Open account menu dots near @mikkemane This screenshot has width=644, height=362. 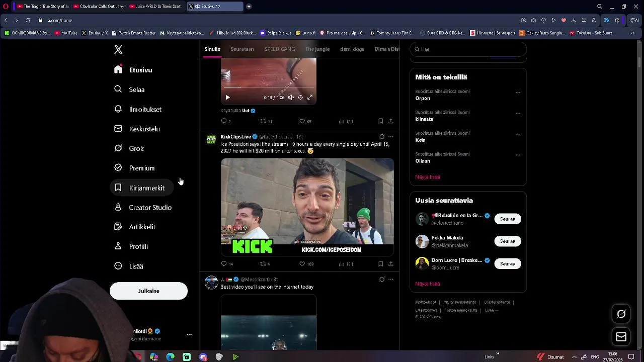pyautogui.click(x=189, y=334)
